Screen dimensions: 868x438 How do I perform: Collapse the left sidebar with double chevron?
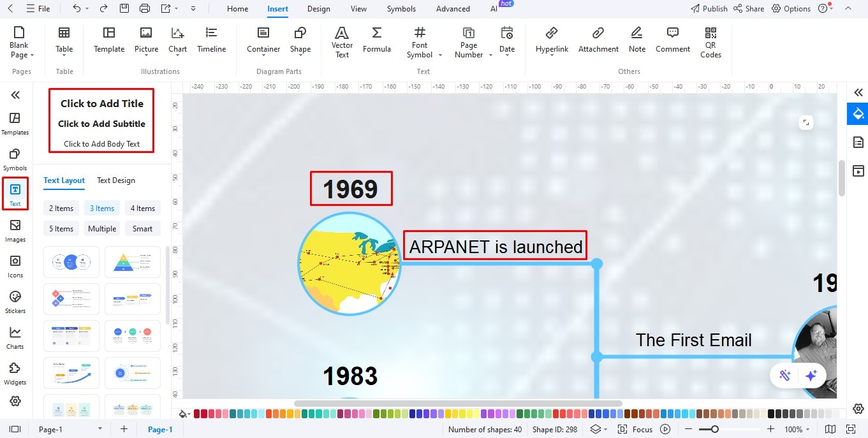point(15,95)
